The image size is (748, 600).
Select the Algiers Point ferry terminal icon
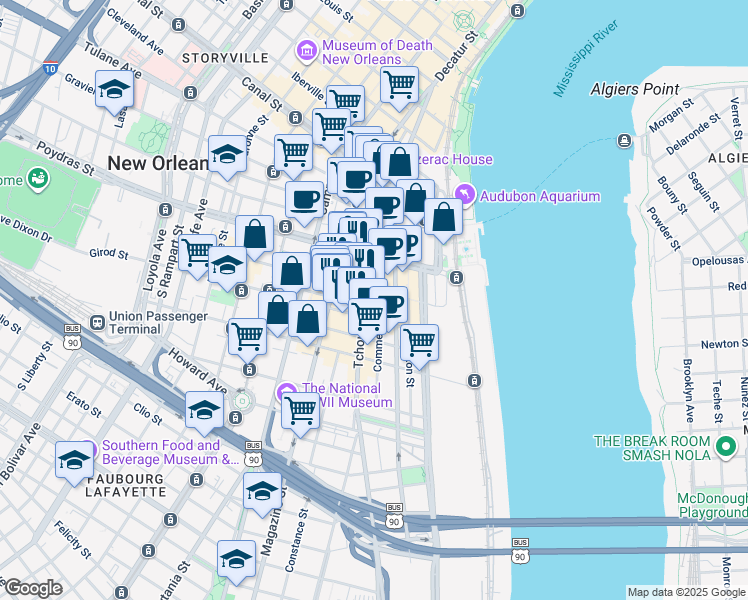(x=624, y=141)
